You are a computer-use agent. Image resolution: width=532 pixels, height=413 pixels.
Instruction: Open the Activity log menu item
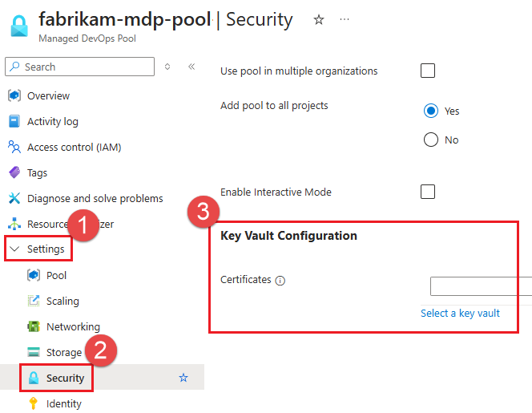point(53,121)
